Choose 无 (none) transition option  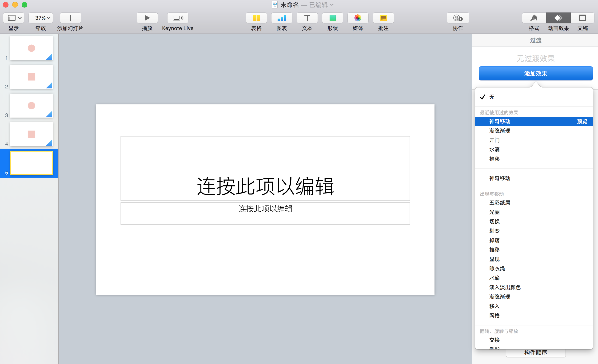coord(534,97)
